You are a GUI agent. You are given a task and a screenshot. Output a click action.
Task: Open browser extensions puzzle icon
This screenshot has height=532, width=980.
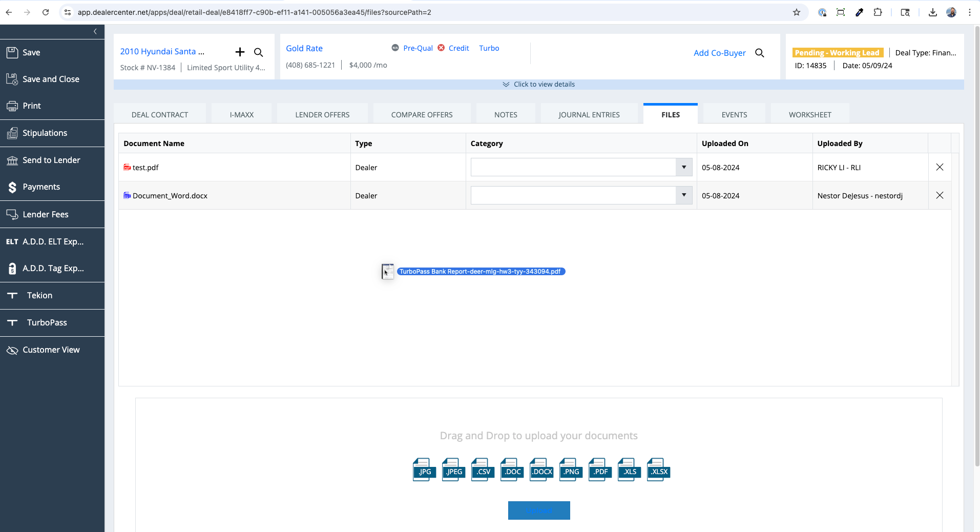click(x=878, y=12)
